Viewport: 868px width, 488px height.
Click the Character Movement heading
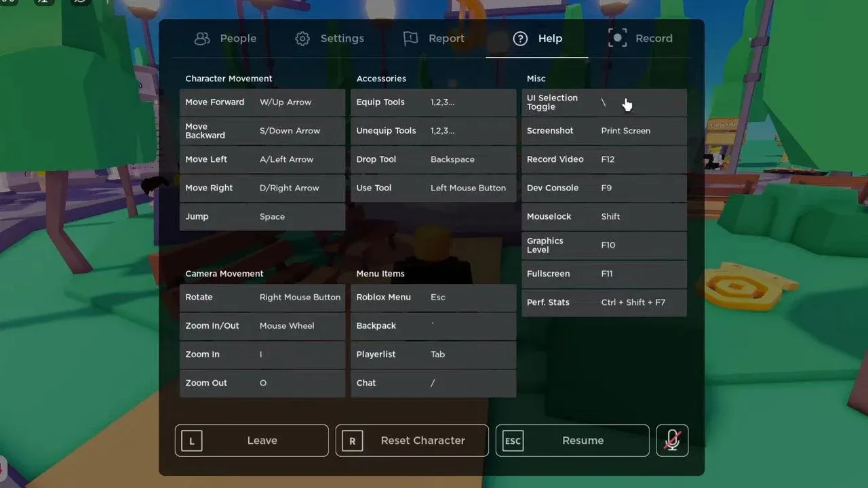point(229,79)
